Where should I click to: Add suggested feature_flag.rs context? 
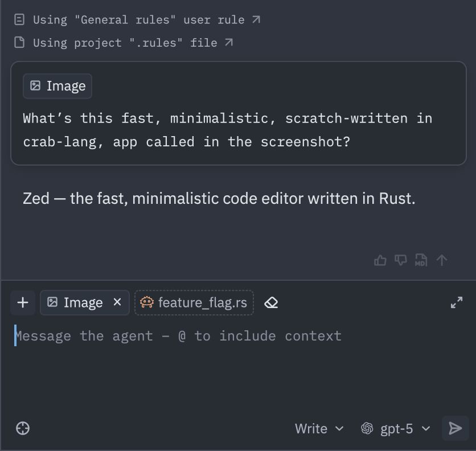point(194,302)
